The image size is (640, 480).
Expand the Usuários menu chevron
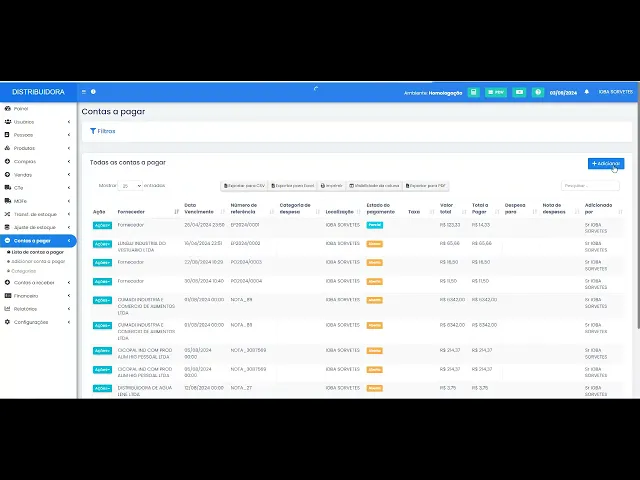point(69,122)
